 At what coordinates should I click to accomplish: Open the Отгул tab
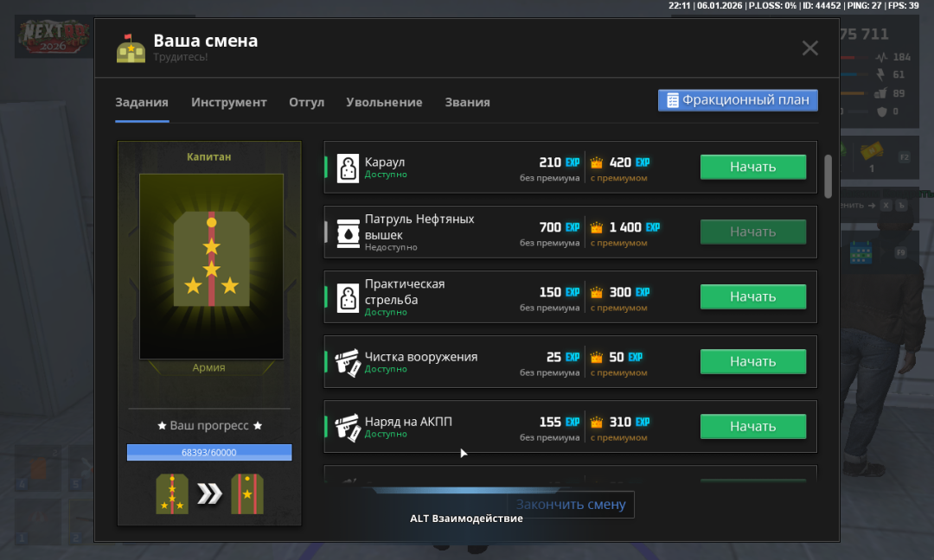click(306, 102)
